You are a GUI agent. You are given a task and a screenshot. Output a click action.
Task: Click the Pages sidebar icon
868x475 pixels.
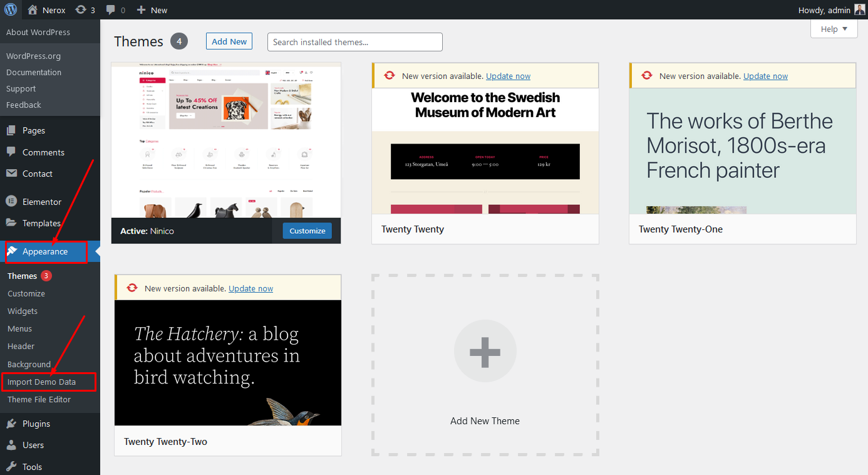coord(11,130)
